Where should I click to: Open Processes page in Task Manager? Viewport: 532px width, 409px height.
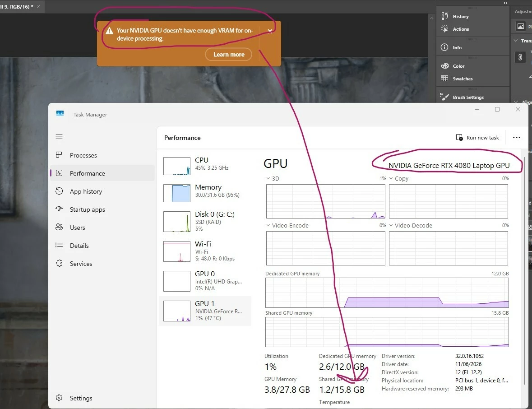[x=102, y=155]
